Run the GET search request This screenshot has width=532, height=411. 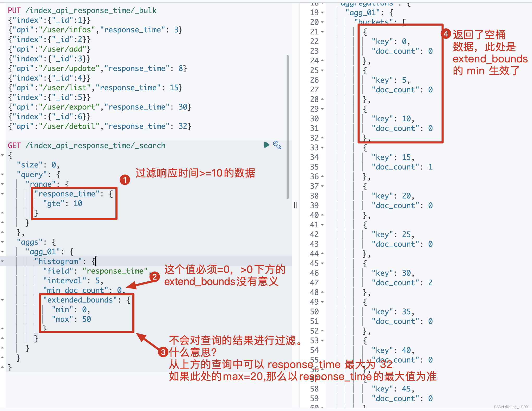267,145
